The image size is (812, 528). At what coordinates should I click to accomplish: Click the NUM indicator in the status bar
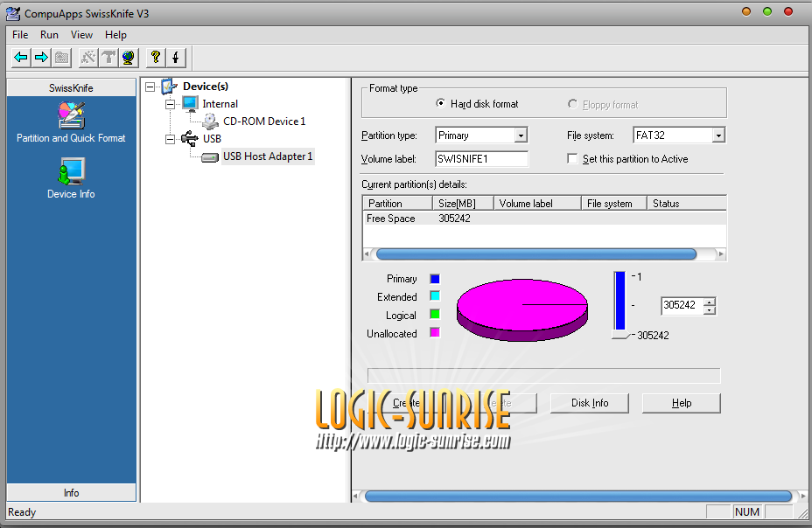click(x=746, y=512)
